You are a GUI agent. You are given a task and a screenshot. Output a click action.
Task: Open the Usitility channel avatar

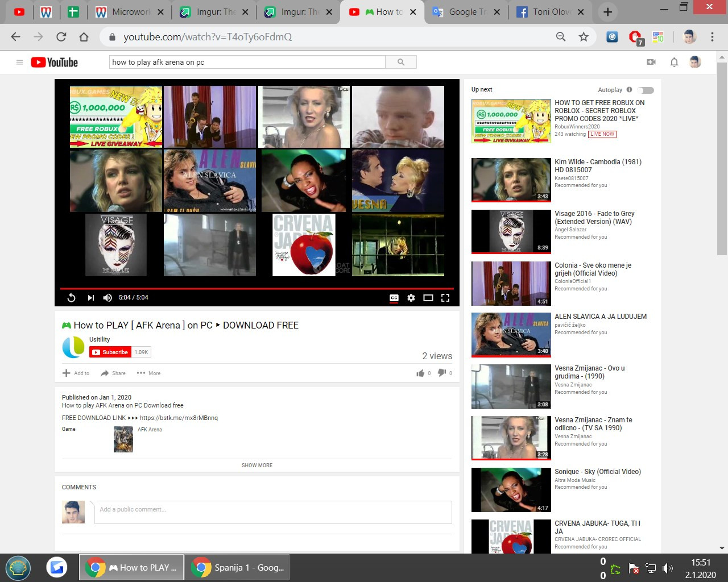click(x=73, y=347)
